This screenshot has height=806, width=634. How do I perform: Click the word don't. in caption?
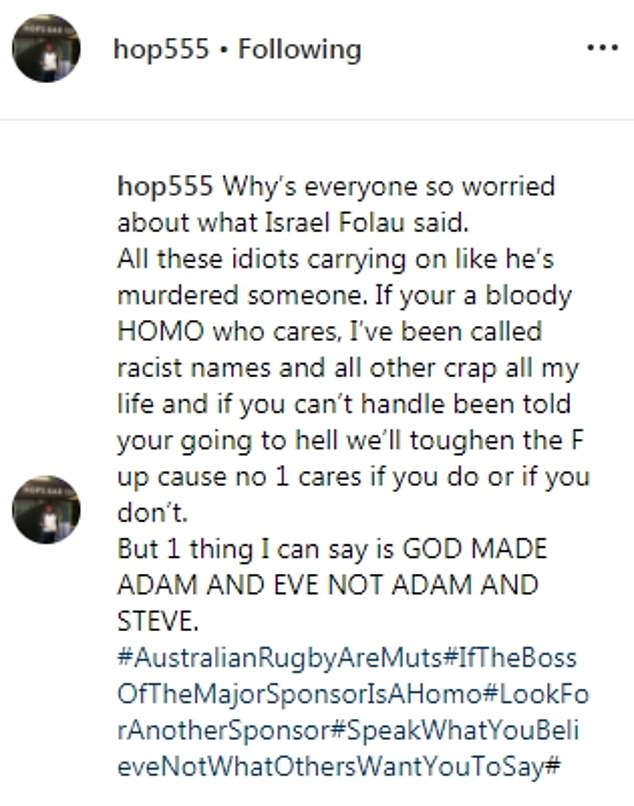pyautogui.click(x=153, y=512)
